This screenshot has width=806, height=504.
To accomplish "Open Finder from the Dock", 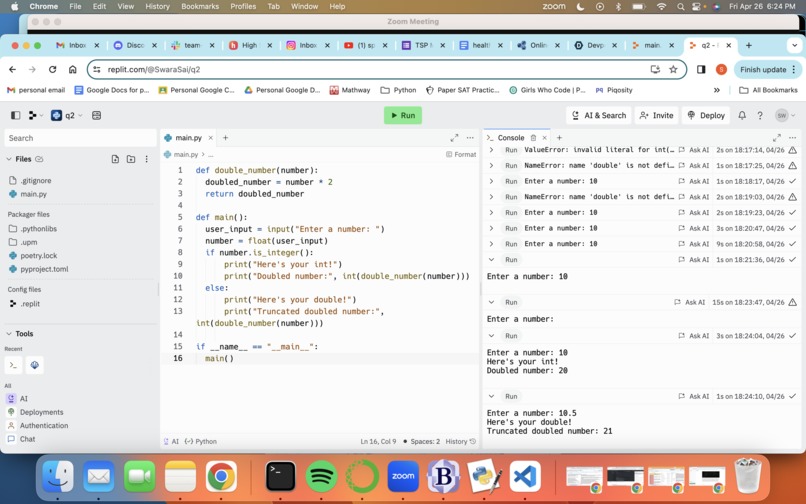I will click(58, 476).
